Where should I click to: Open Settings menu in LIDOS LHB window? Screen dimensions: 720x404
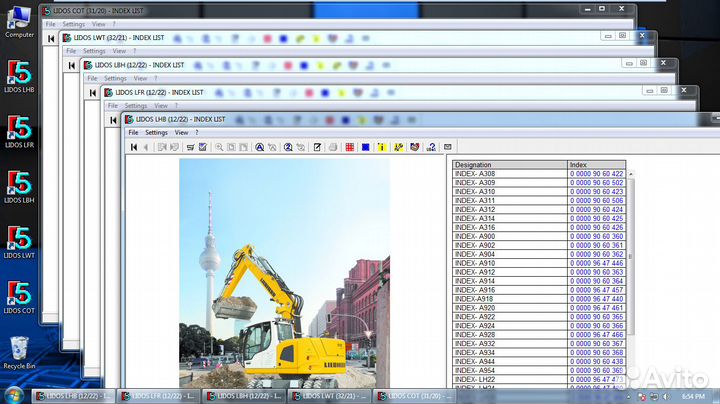pos(156,132)
